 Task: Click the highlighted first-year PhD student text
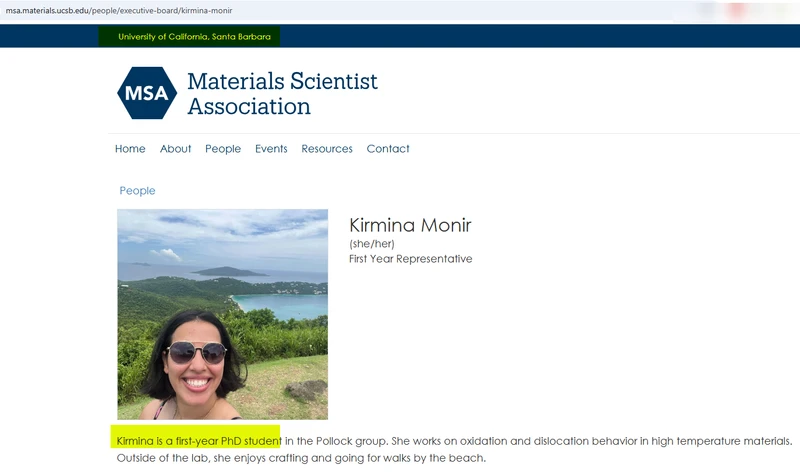tap(199, 441)
